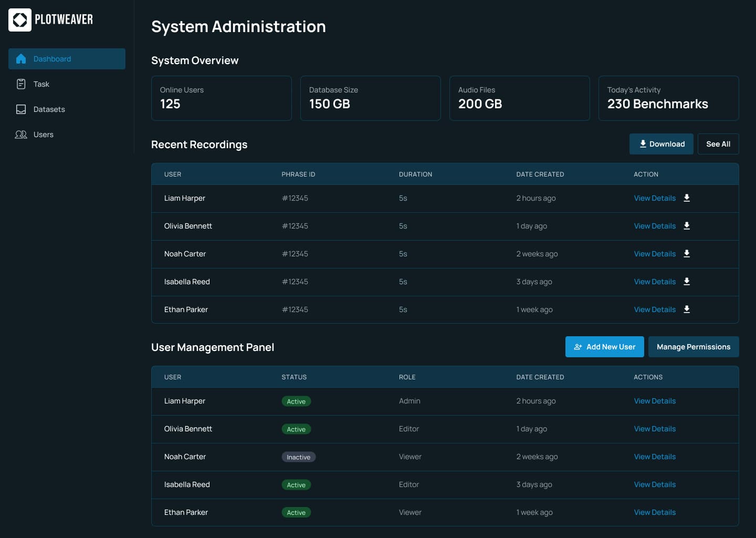
Task: Click the PHRASE ID column header
Action: (x=298, y=174)
